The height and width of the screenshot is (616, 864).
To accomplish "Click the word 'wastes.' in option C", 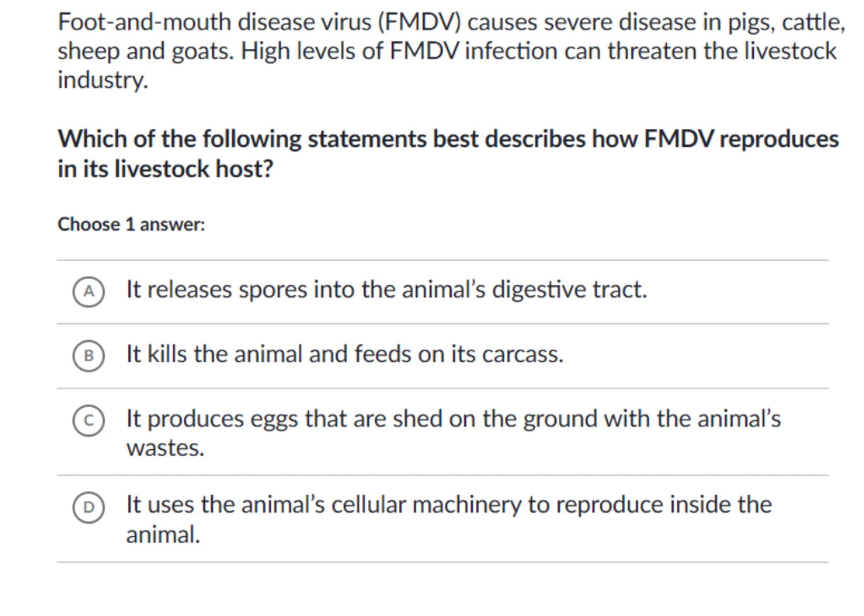I will point(165,448).
